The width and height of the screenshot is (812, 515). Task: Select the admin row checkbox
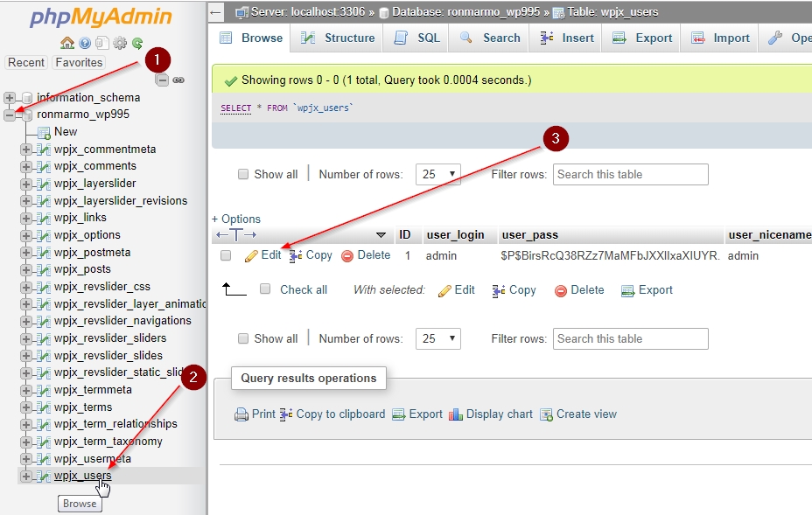[x=225, y=255]
